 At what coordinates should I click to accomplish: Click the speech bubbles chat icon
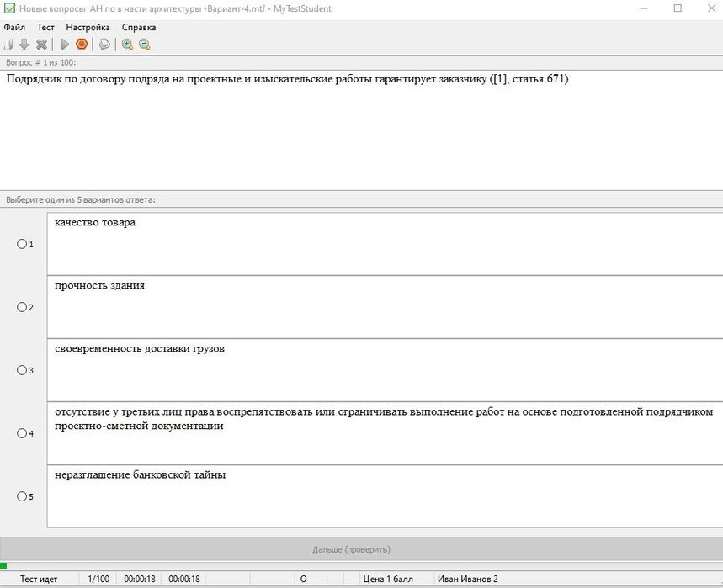(104, 45)
